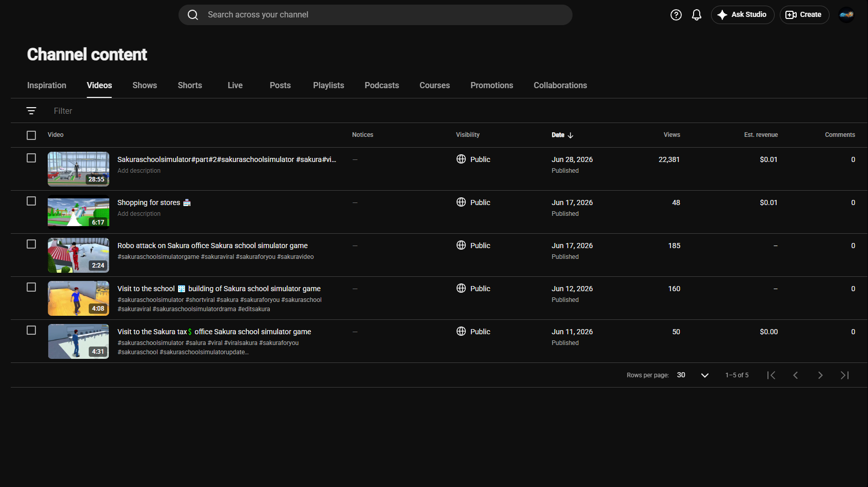Screen dimensions: 868x487
Task: Click the filter lines icon
Action: coord(31,111)
